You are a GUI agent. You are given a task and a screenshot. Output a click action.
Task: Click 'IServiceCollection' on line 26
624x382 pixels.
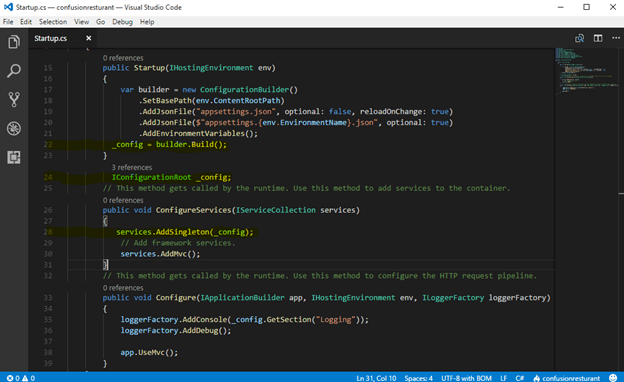coord(275,210)
